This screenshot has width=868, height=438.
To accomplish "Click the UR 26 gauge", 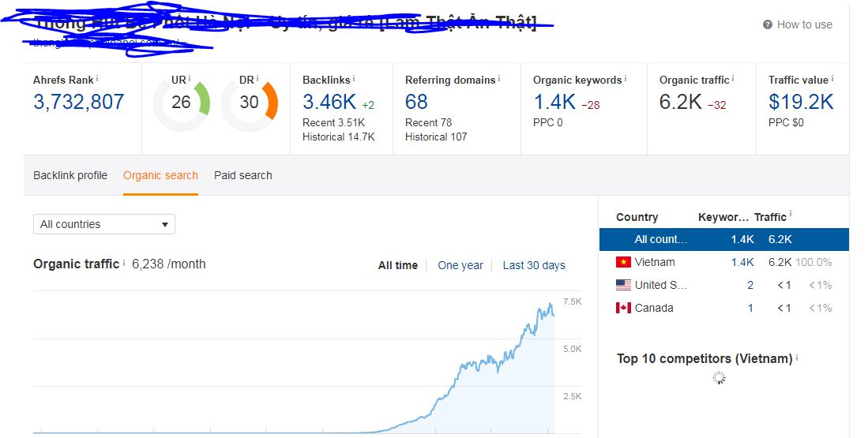I will [x=182, y=103].
